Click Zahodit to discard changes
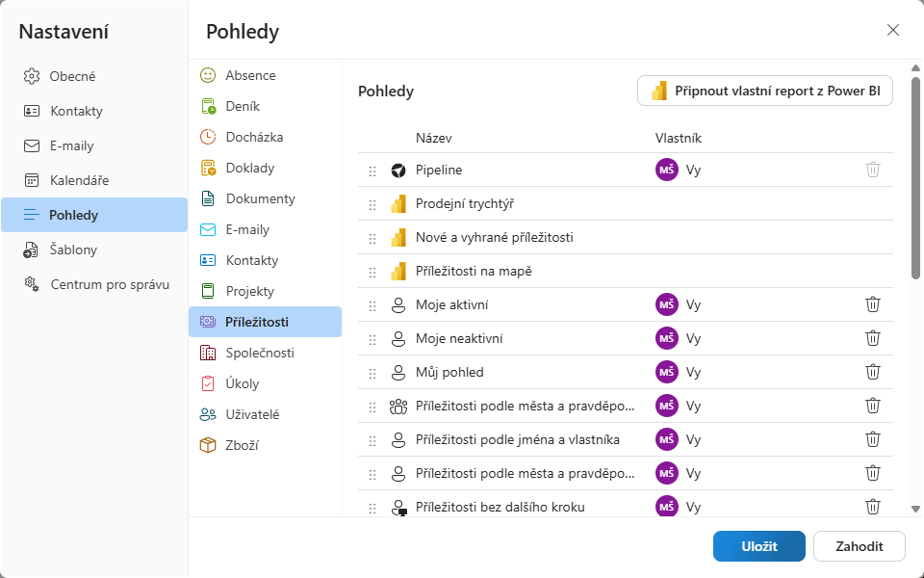 pyautogui.click(x=860, y=546)
